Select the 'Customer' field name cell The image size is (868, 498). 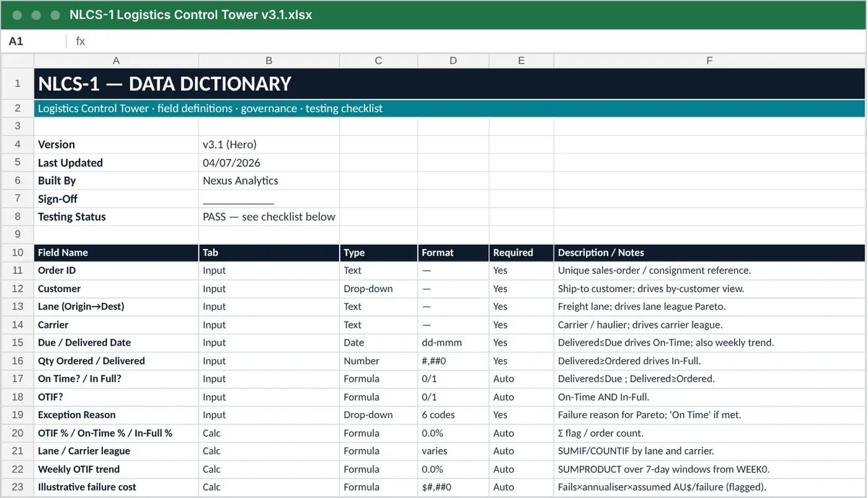(x=116, y=289)
